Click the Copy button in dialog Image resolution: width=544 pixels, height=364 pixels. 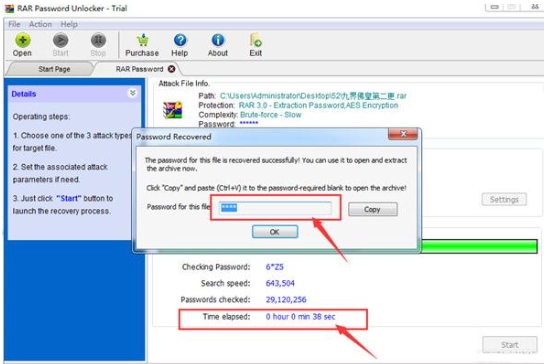pos(373,209)
